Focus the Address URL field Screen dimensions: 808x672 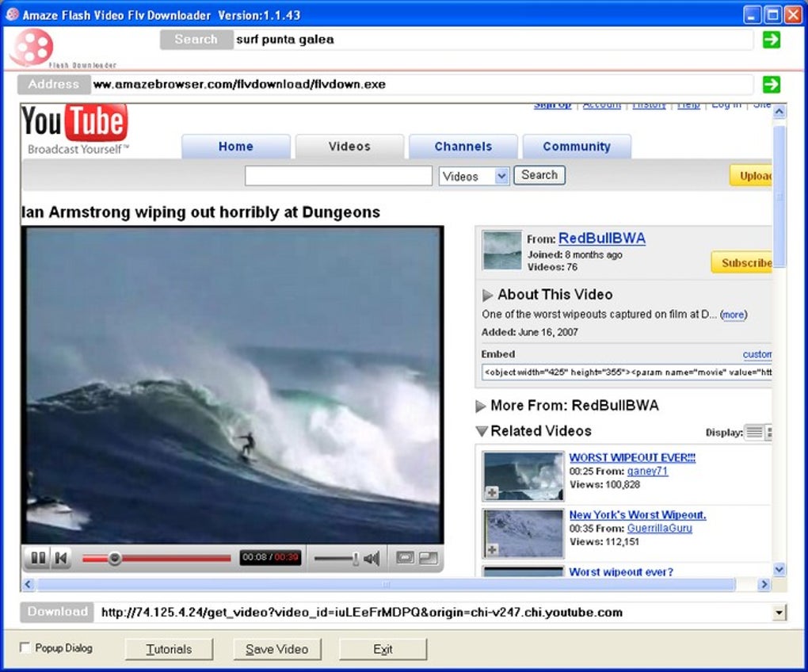(422, 85)
